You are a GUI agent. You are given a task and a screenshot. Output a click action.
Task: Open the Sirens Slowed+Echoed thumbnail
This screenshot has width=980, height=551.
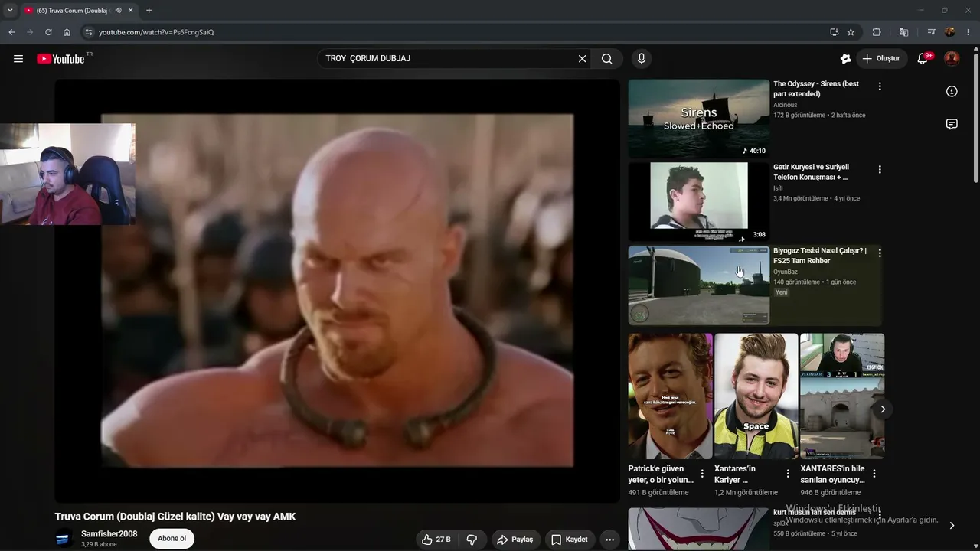(x=699, y=119)
